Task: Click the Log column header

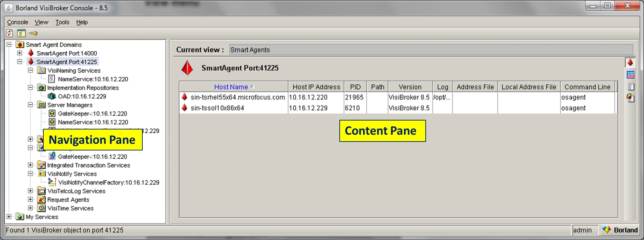Action: [x=443, y=87]
